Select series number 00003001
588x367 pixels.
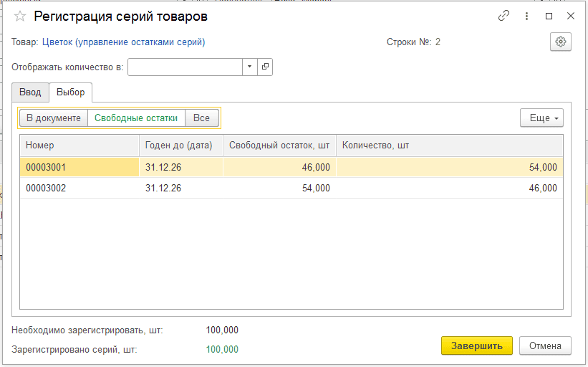click(79, 167)
